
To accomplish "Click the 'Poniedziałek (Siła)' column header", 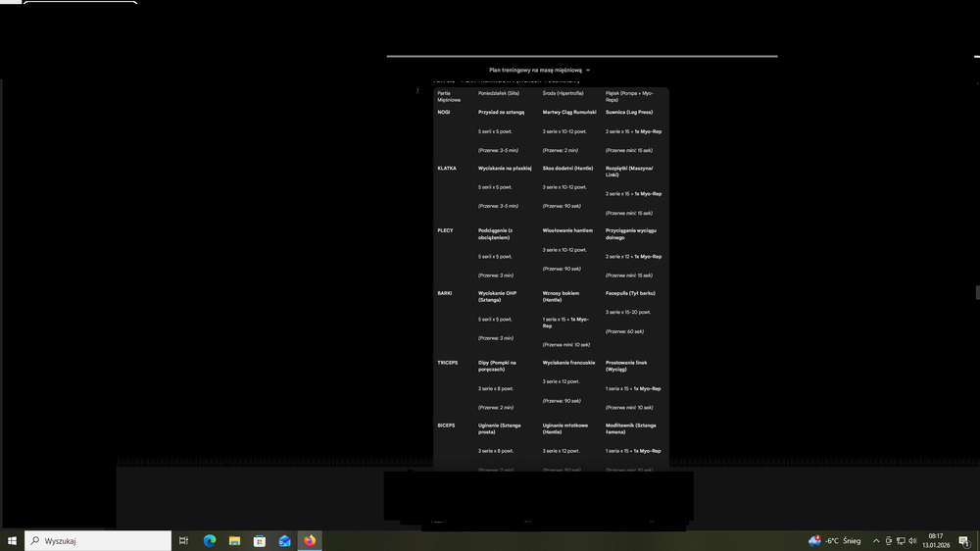I will (499, 93).
